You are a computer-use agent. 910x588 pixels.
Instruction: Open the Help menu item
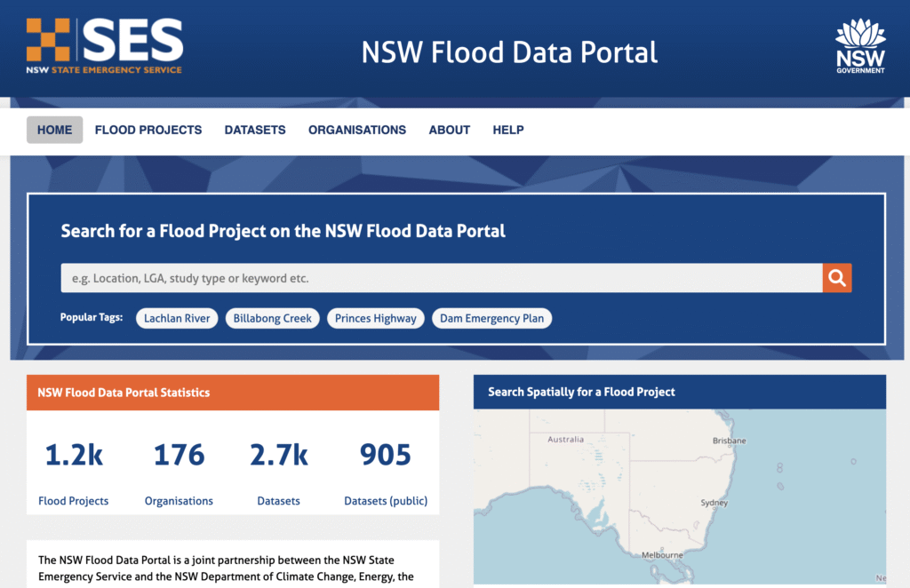click(x=508, y=130)
